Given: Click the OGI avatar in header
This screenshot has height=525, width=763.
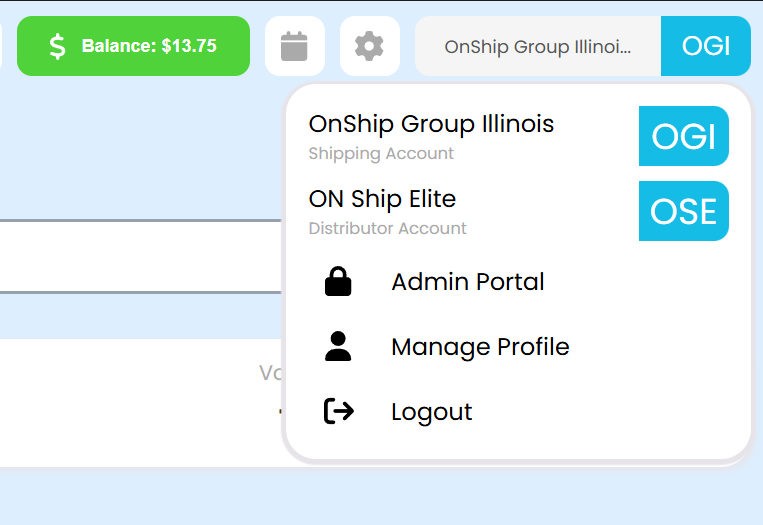Looking at the screenshot, I should click(x=705, y=46).
